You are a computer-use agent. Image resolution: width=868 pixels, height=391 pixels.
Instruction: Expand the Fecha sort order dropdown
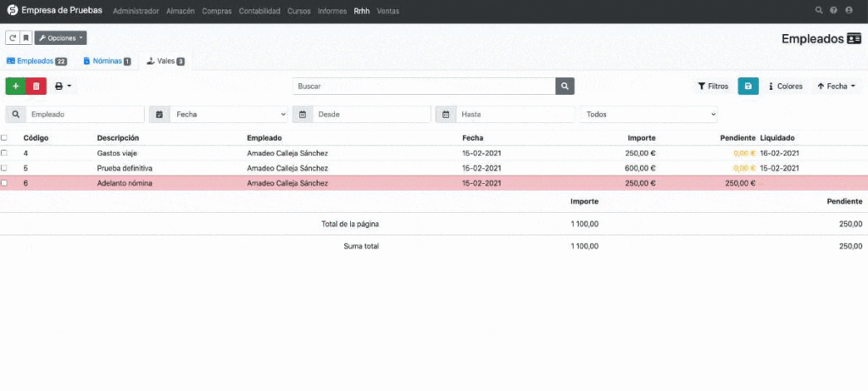835,86
